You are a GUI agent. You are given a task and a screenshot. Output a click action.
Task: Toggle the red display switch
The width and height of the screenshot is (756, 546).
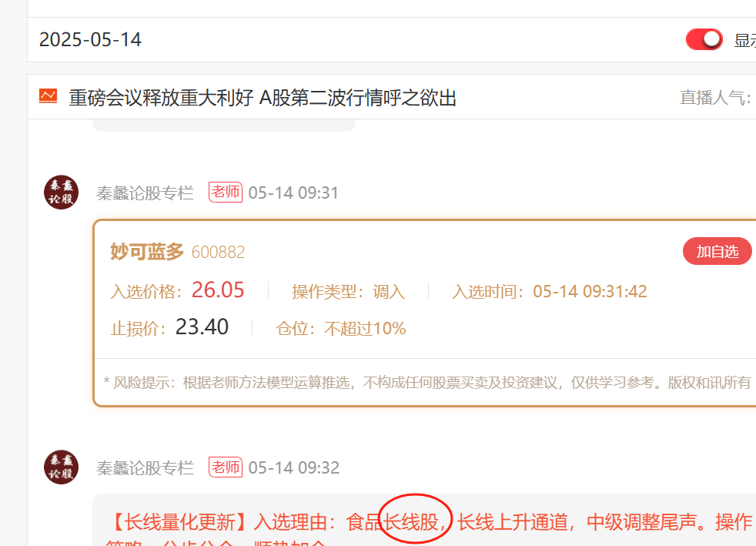(704, 39)
